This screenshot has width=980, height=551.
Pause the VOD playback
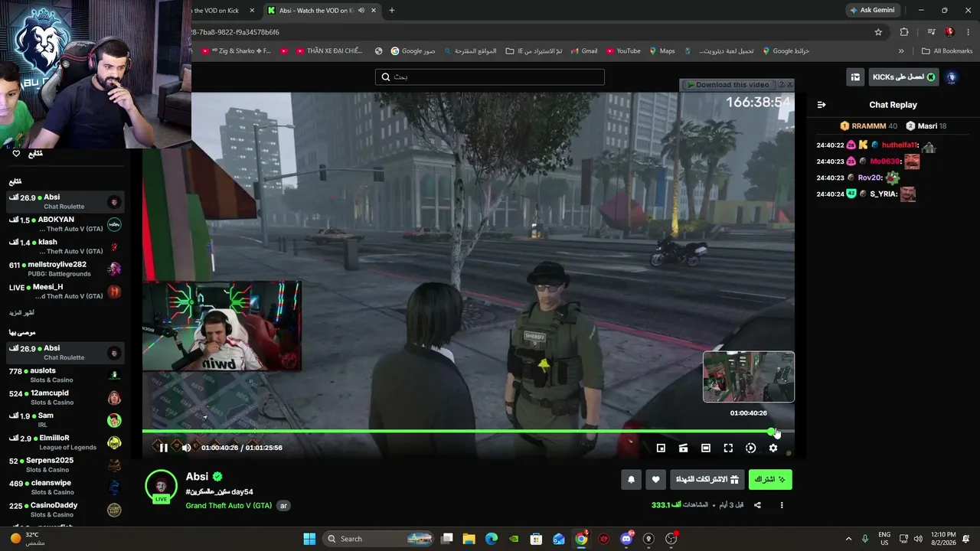[x=163, y=448]
